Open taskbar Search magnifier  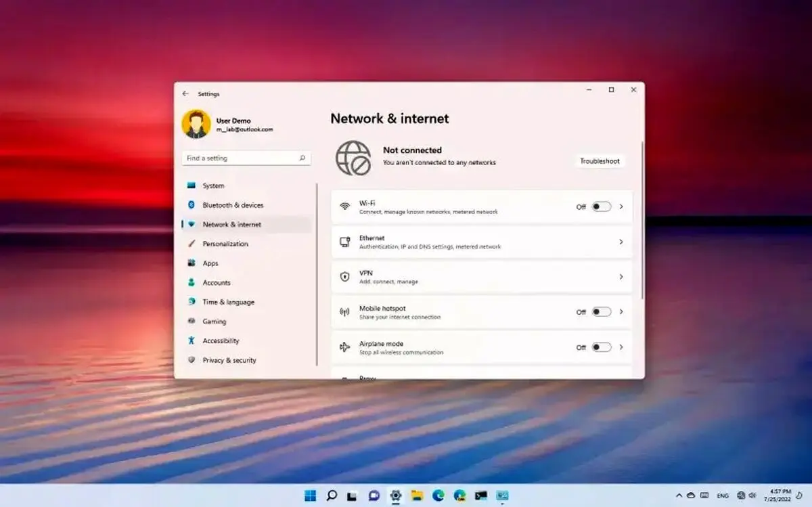tap(332, 495)
